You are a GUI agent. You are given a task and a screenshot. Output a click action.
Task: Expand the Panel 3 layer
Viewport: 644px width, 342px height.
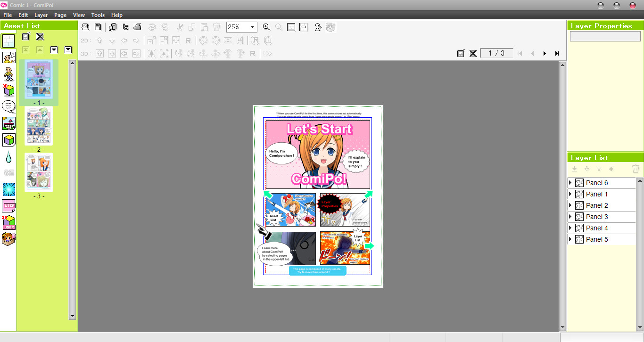pyautogui.click(x=570, y=216)
